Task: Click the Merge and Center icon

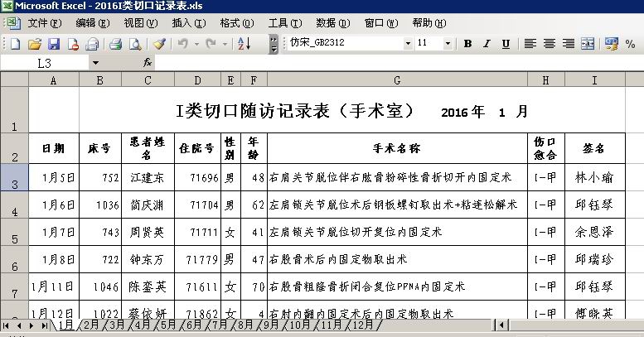Action: [x=587, y=43]
